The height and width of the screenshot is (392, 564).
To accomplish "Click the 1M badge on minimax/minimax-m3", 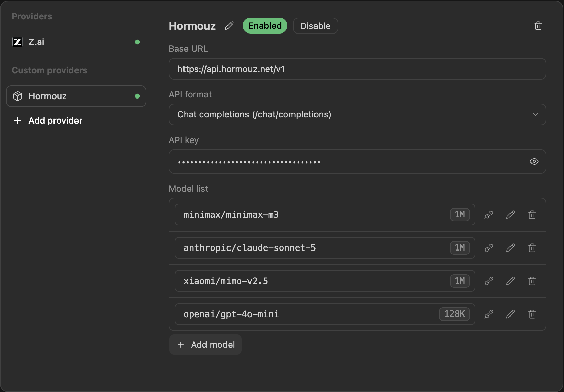I will tap(460, 215).
